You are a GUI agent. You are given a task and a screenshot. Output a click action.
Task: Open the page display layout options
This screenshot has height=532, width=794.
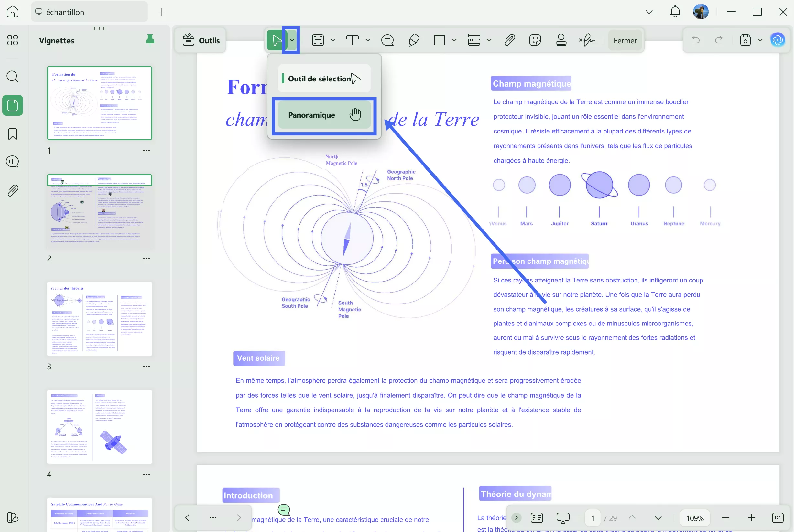point(537,518)
